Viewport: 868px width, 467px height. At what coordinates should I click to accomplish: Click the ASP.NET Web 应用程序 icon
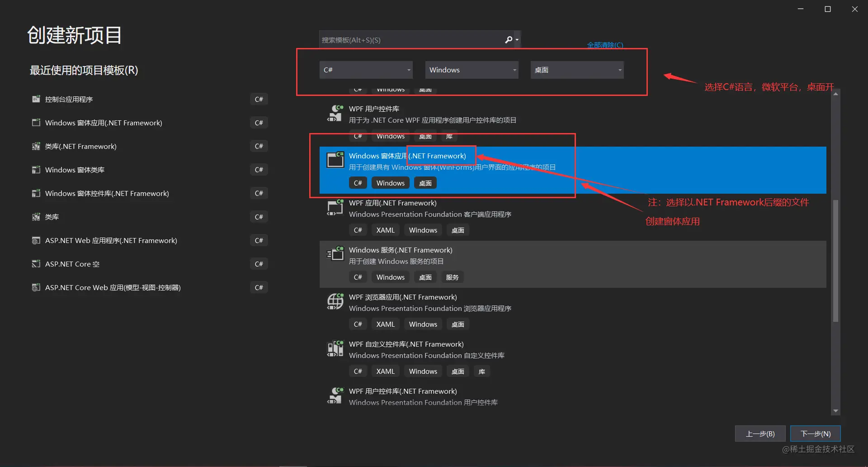(36, 240)
